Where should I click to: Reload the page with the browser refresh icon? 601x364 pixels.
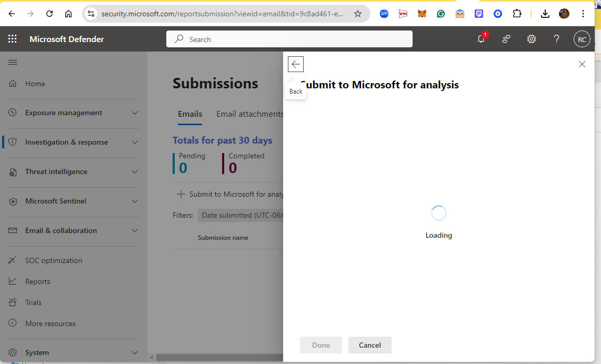(x=49, y=14)
